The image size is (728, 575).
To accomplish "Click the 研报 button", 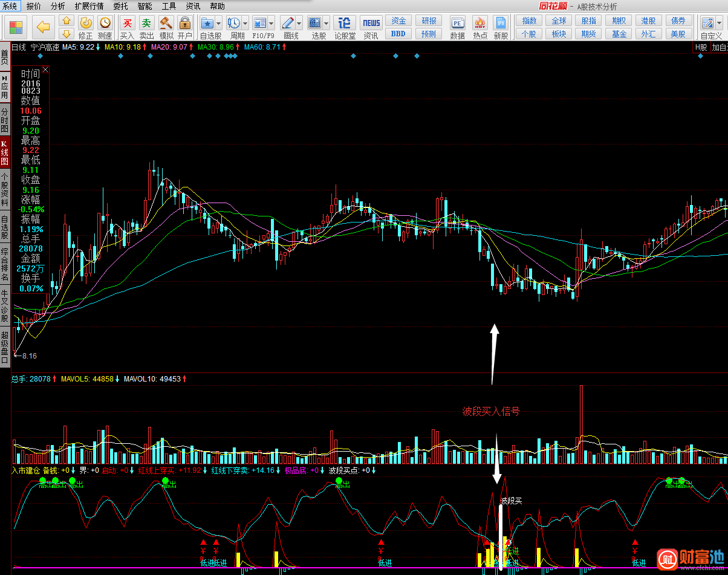I will 429,21.
